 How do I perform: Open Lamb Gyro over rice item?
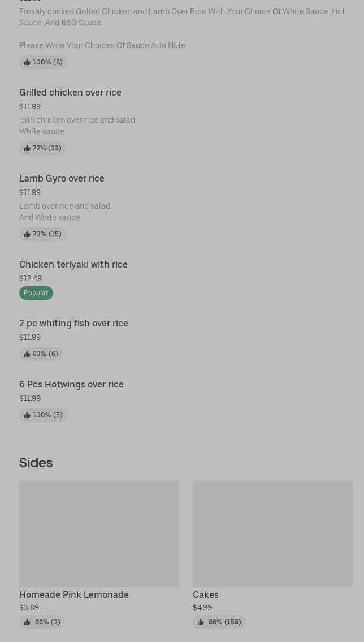click(62, 178)
